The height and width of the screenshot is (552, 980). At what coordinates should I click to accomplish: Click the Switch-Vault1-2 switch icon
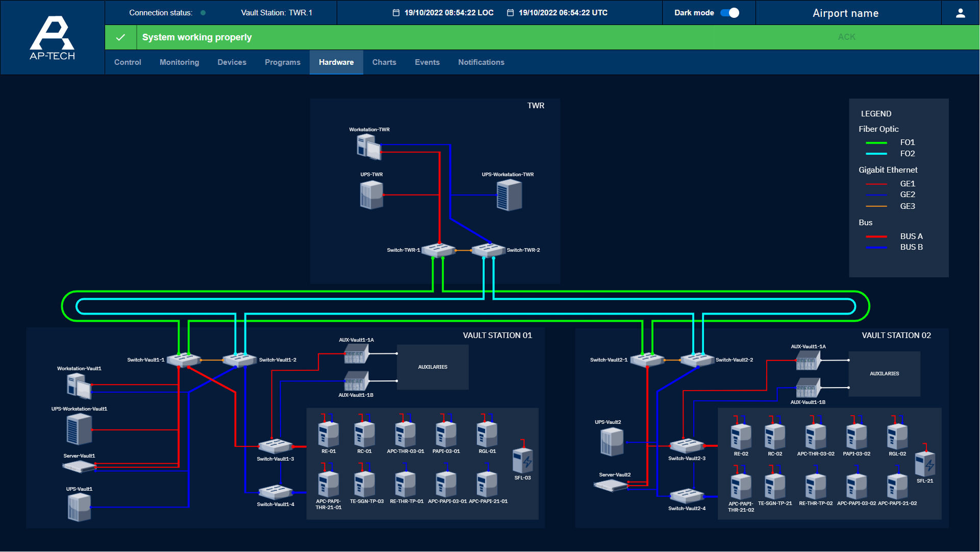click(x=239, y=359)
